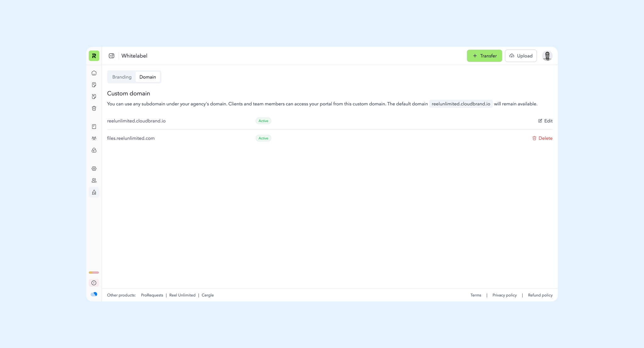Open the profile avatar menu top right

547,56
